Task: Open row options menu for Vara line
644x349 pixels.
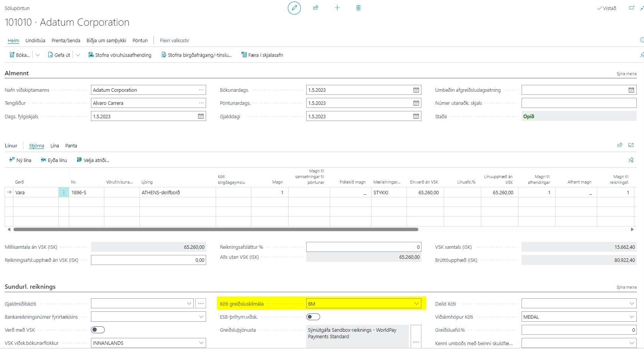Action: (64, 193)
